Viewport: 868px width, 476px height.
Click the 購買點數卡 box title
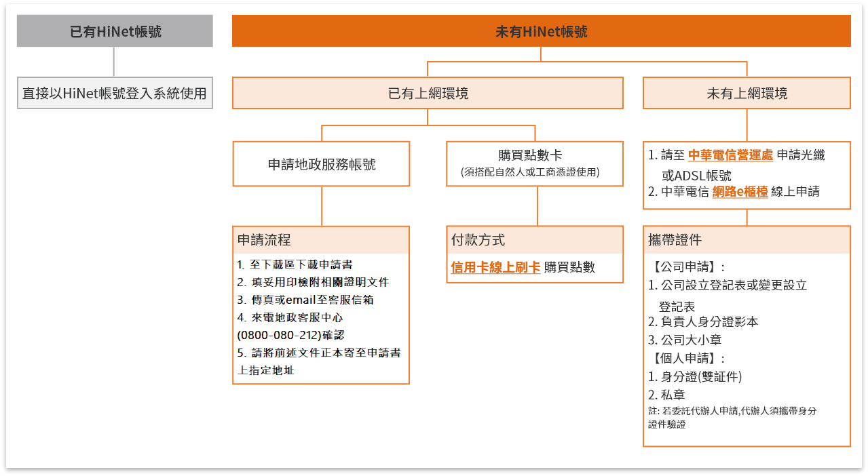534,155
